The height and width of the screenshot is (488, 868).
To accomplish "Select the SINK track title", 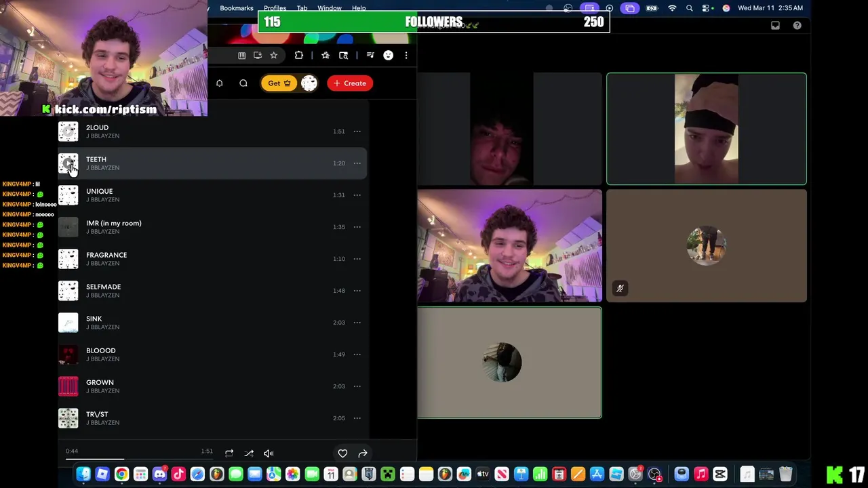I will 94,319.
